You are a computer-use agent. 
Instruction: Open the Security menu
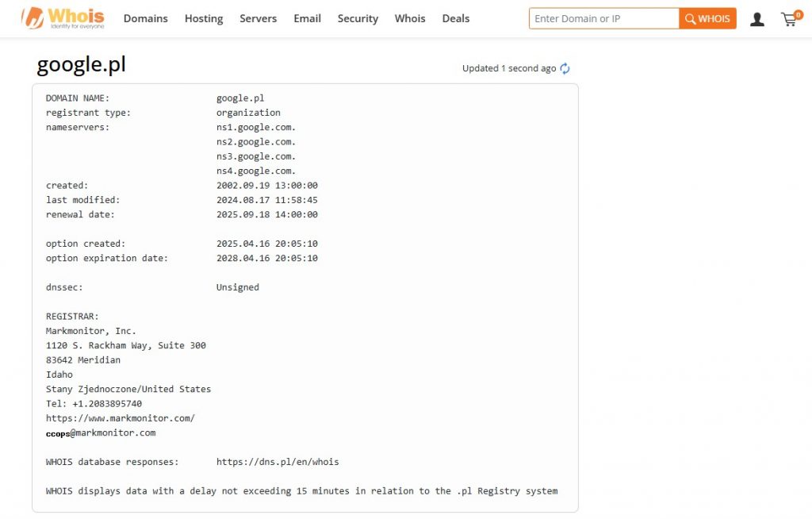tap(358, 19)
